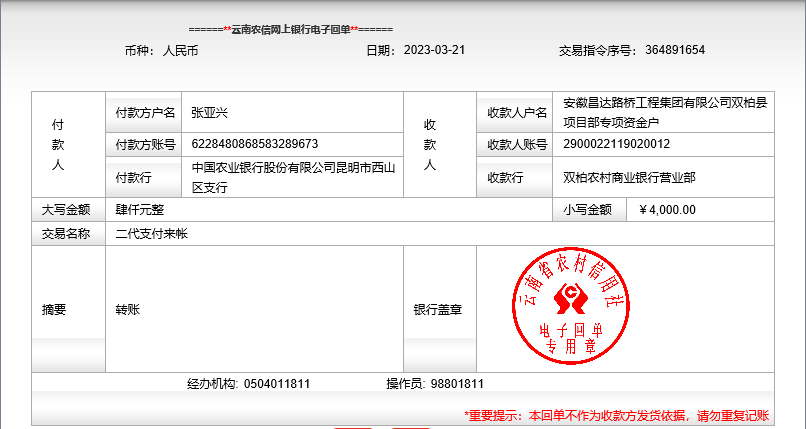The width and height of the screenshot is (806, 429).
Task: Click the logo in the seal center
Action: click(572, 298)
